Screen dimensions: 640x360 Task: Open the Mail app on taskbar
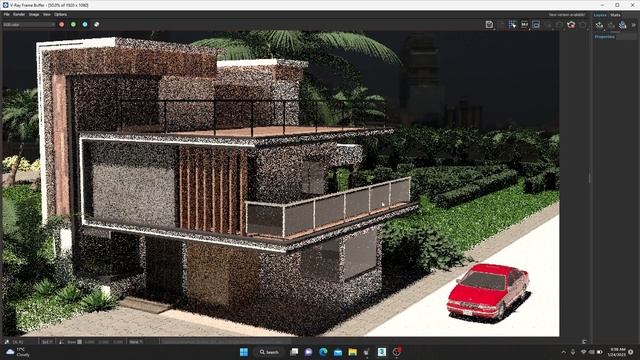(x=338, y=352)
